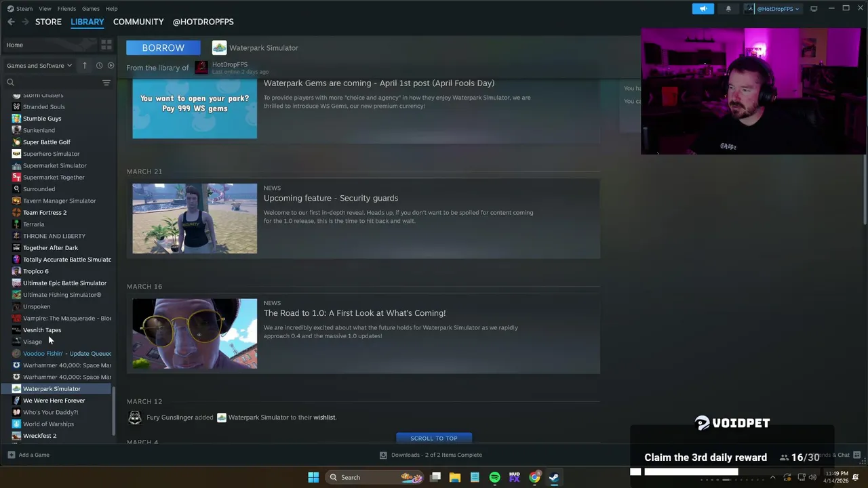Open the @HOTDROPFPS profile tab
The width and height of the screenshot is (868, 488).
(203, 22)
